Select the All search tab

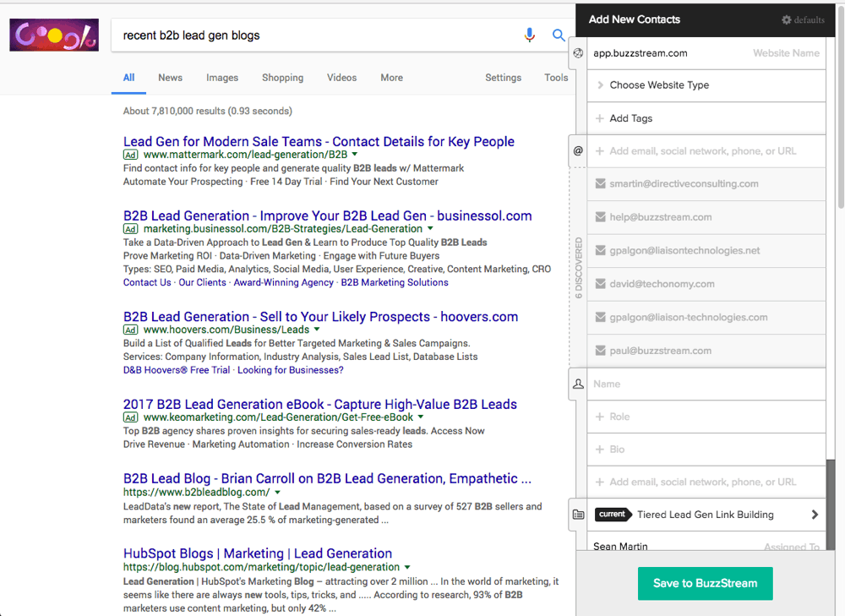coord(128,78)
